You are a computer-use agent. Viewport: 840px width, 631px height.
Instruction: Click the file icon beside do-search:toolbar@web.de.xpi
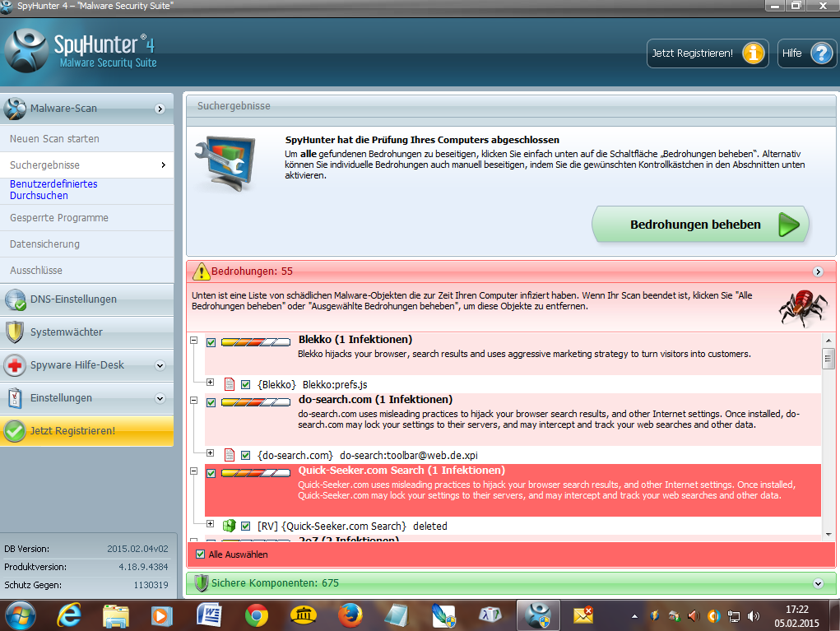click(230, 455)
